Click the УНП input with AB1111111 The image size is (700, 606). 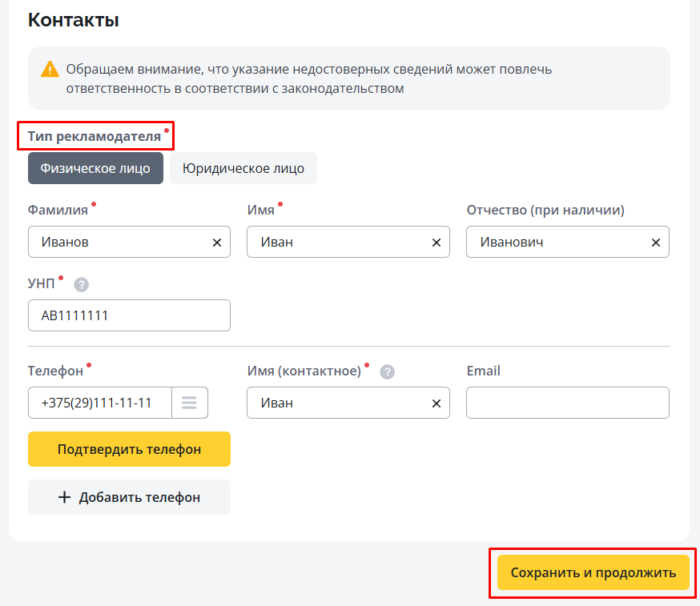[129, 315]
